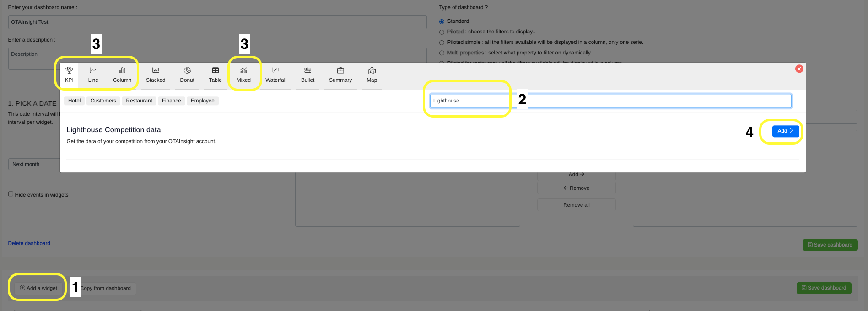
Task: Select the Stacked chart widget icon
Action: point(156,70)
